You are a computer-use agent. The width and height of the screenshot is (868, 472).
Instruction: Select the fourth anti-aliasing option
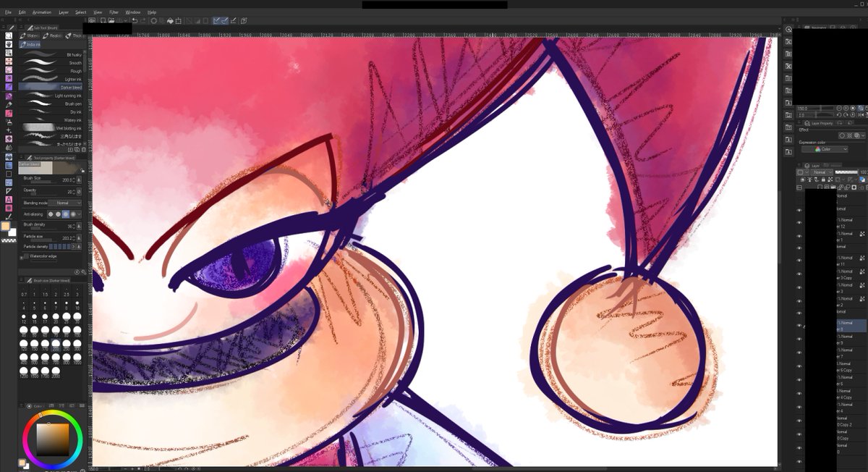pos(73,214)
